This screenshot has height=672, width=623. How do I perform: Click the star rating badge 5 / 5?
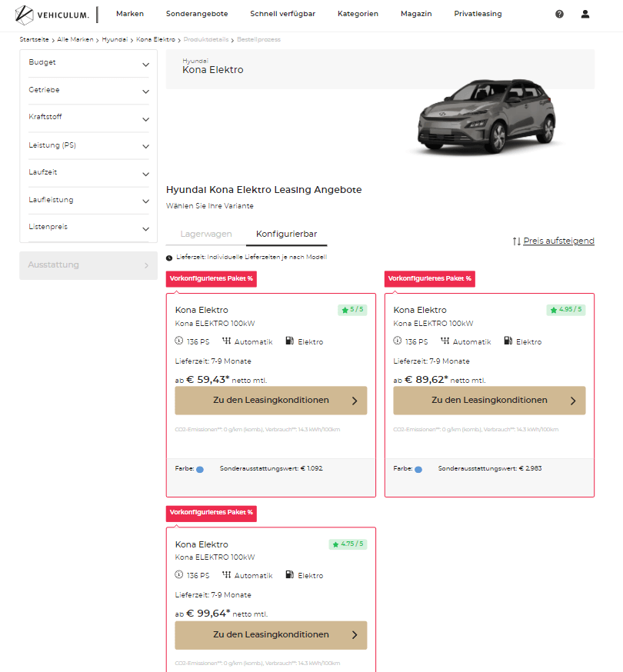tap(352, 309)
